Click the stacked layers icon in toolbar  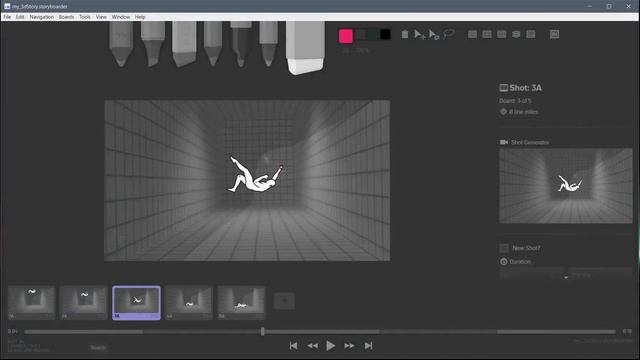516,34
